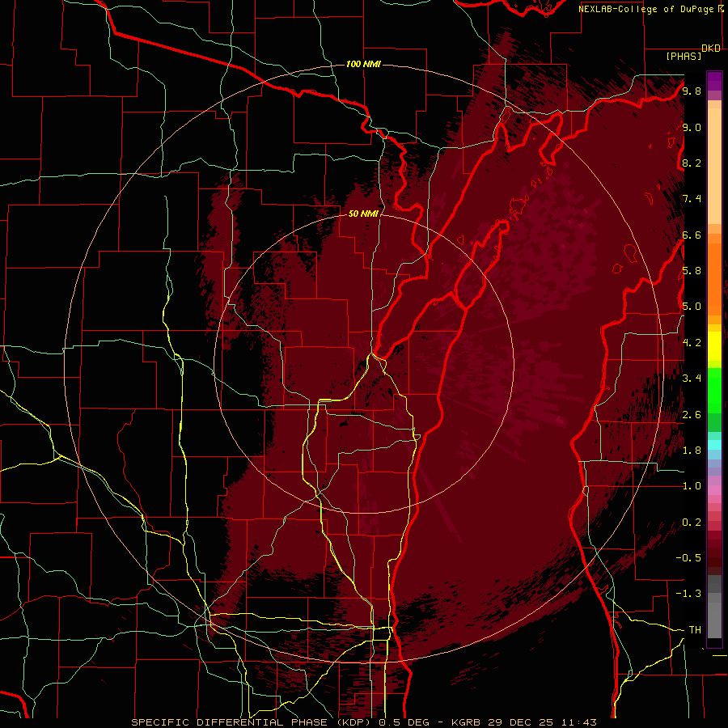The height and width of the screenshot is (728, 728).
Task: Click the 8.2 value on color scale
Action: (692, 163)
